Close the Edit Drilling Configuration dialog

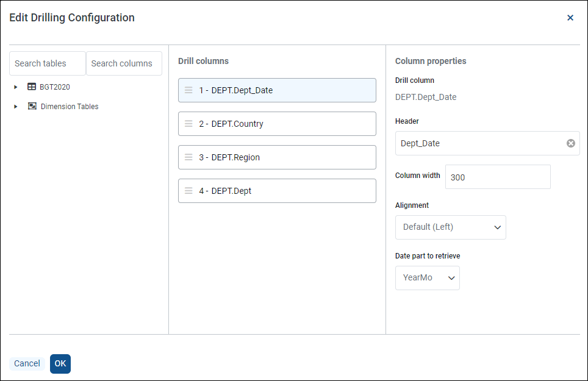coord(570,18)
